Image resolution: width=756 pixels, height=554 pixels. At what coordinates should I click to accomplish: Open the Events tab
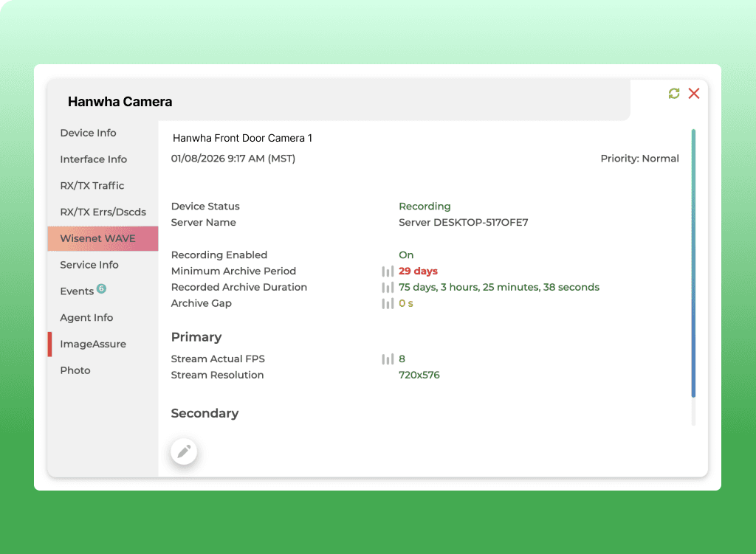(103, 291)
